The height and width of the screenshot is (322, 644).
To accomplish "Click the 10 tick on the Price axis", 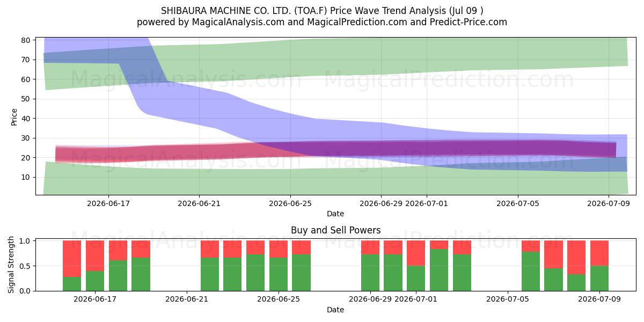I will (x=25, y=177).
